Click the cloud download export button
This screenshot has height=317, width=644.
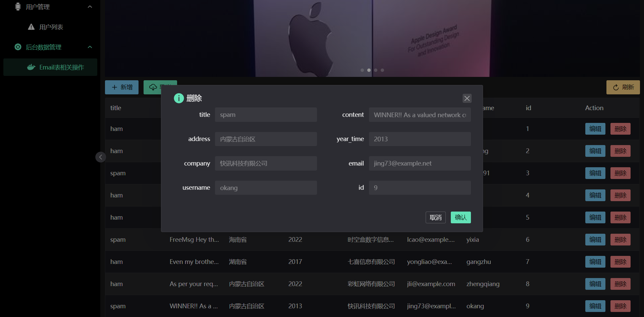pos(152,87)
